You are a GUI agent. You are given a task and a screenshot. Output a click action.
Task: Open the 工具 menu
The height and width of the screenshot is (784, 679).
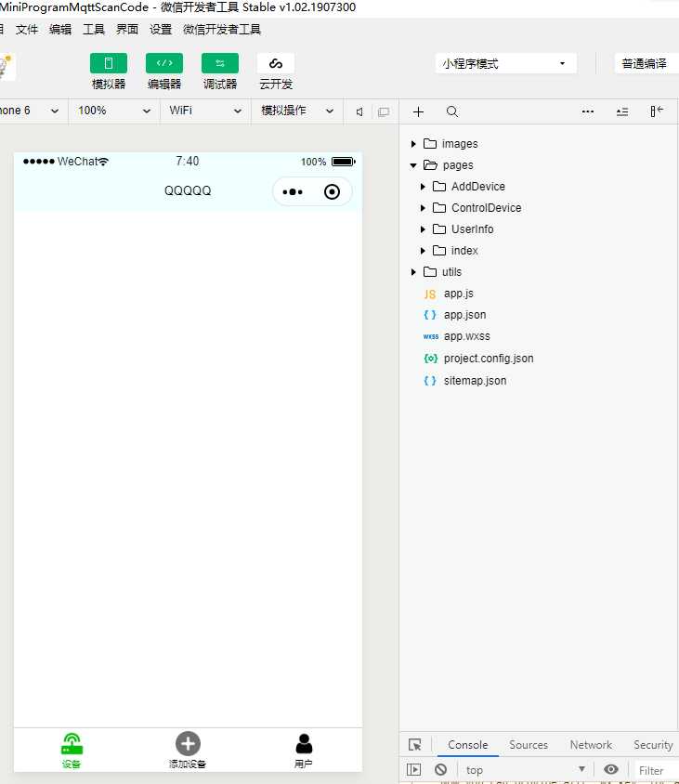coord(94,30)
